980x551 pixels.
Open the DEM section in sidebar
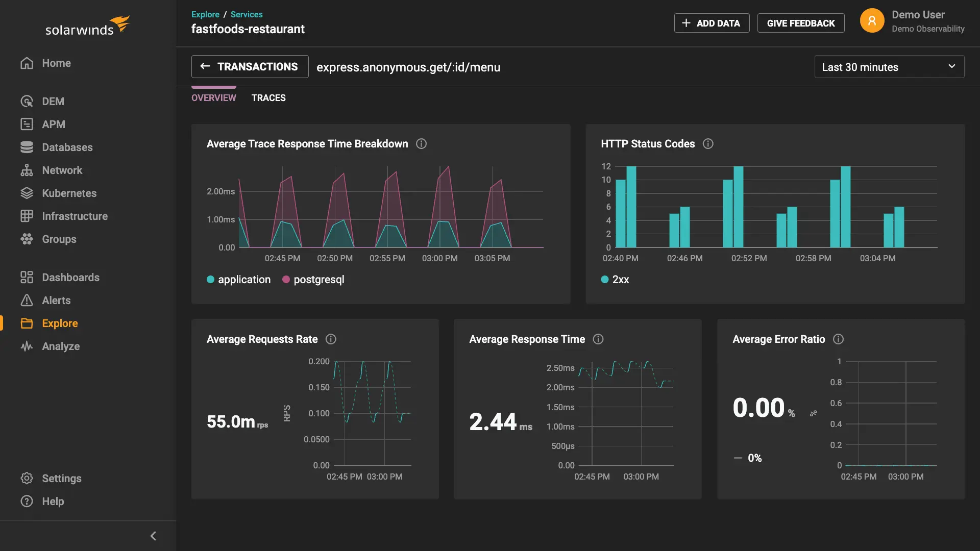[x=53, y=101]
